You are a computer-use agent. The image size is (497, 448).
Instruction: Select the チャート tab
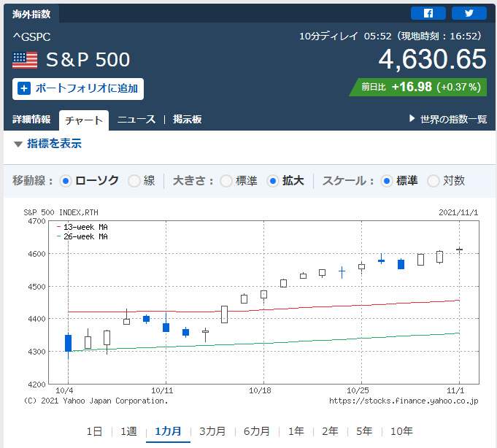[84, 120]
